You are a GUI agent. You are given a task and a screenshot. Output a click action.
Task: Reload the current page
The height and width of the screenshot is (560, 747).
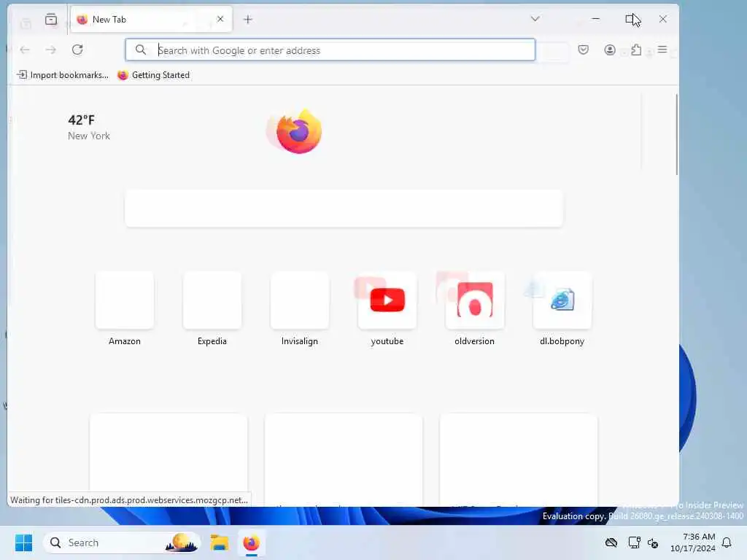pyautogui.click(x=77, y=50)
